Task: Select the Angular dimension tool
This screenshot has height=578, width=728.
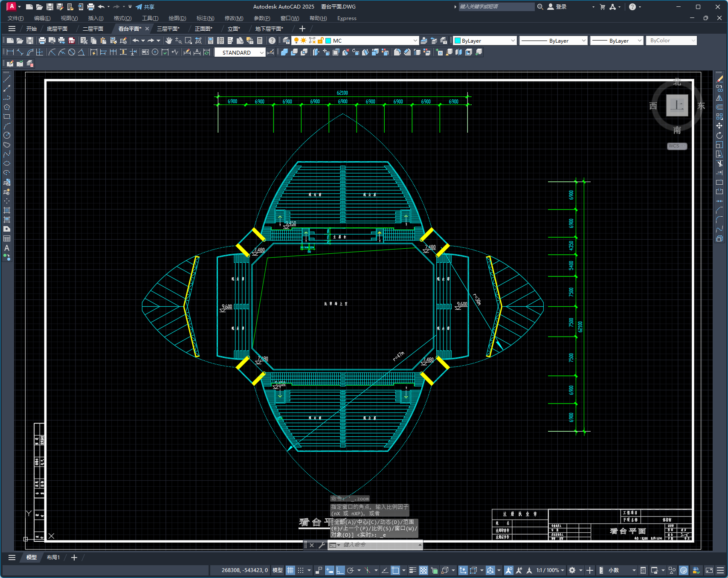Action: tap(81, 52)
